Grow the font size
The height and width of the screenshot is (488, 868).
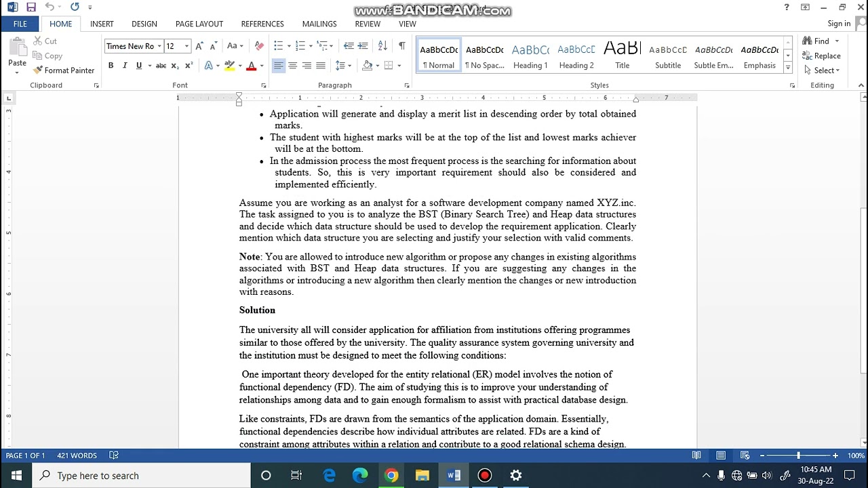click(x=199, y=46)
